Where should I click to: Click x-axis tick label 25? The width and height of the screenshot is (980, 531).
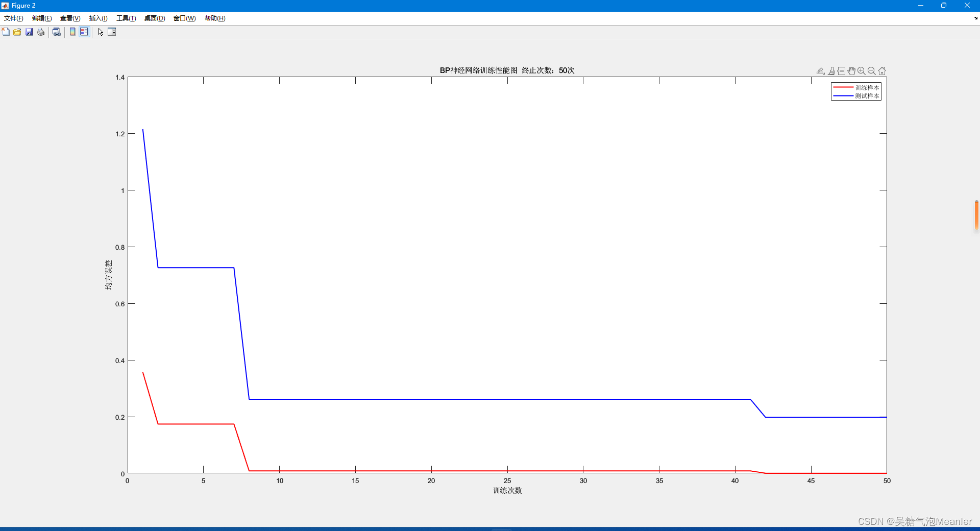coord(507,481)
